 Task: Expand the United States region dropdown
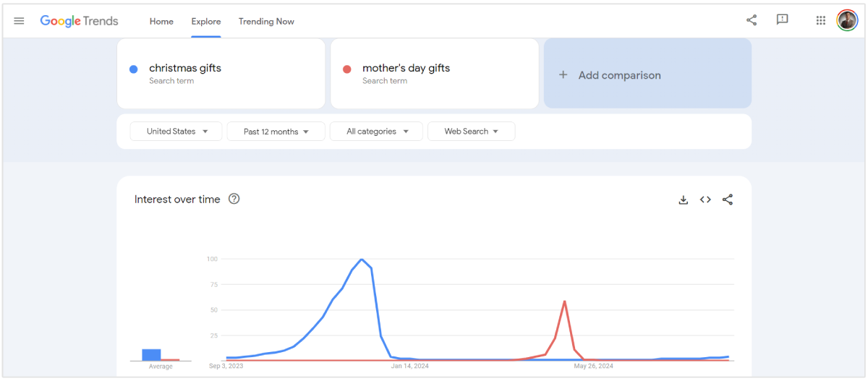tap(177, 132)
